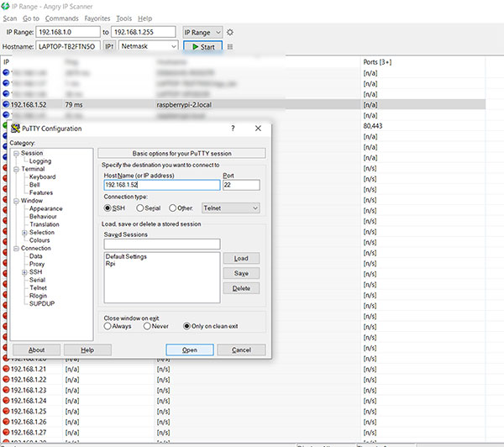Collapse the Connection tree node
This screenshot has width=504, height=447.
coord(16,249)
